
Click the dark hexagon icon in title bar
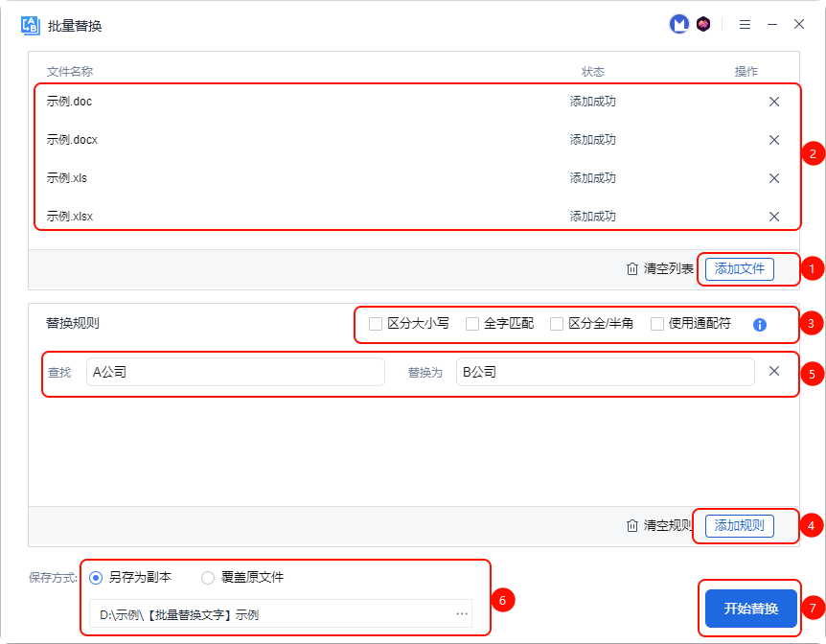pos(703,25)
